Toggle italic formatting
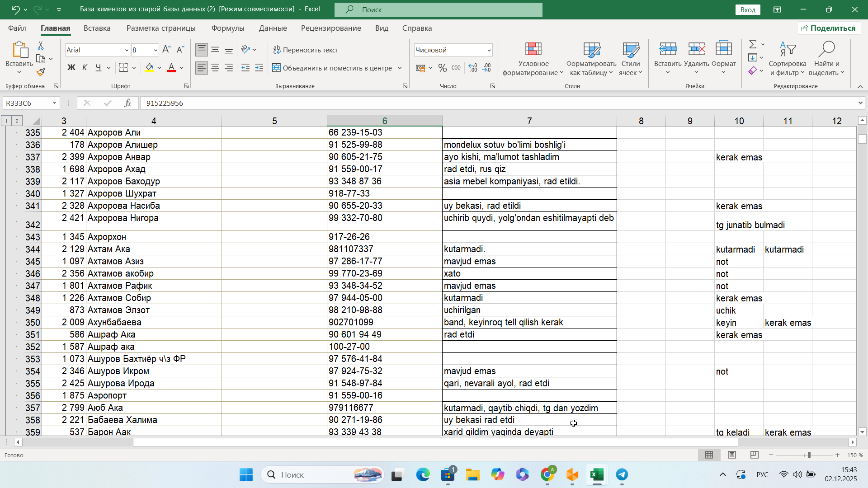Image resolution: width=868 pixels, height=488 pixels. [x=85, y=68]
